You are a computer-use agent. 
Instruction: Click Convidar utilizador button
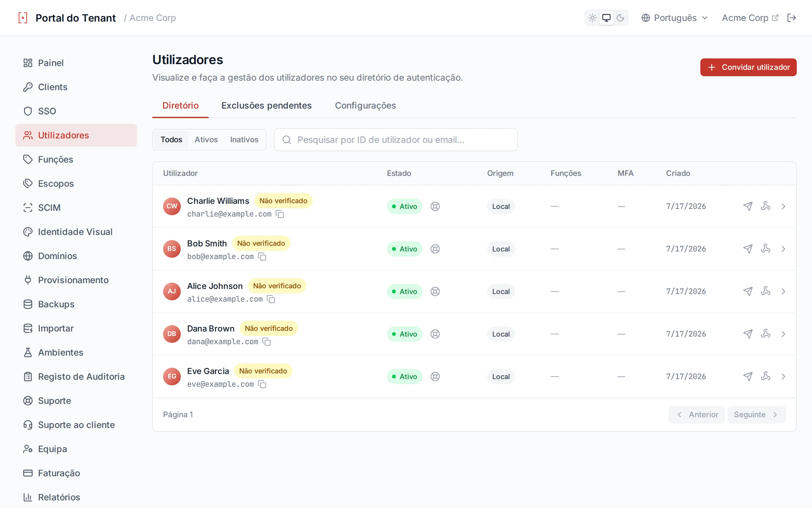[x=748, y=67]
